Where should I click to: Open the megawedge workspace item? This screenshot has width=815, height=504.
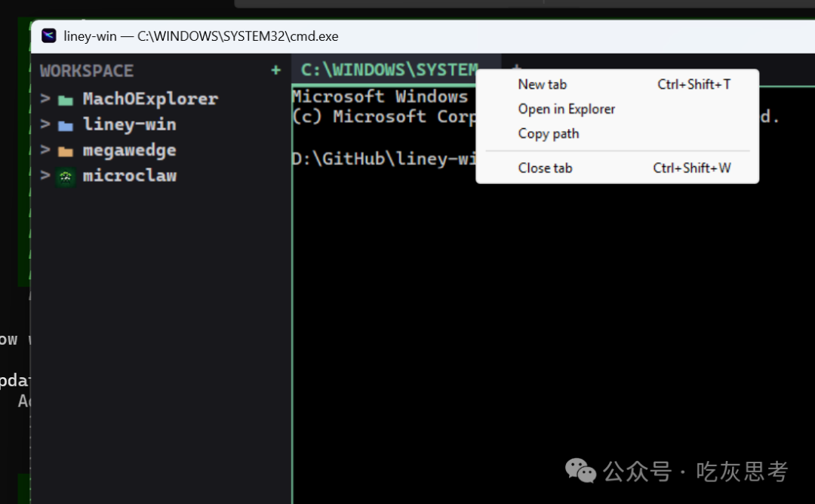click(x=130, y=150)
